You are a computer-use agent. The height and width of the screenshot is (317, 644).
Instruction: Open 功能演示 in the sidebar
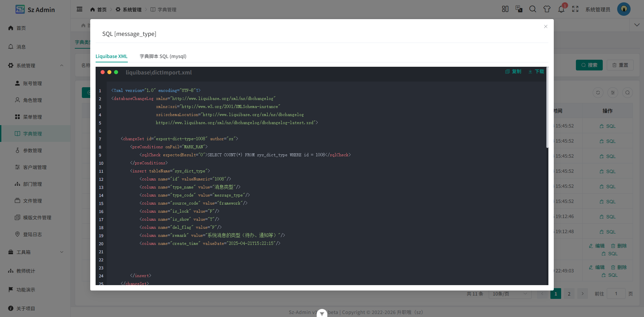(x=35, y=289)
